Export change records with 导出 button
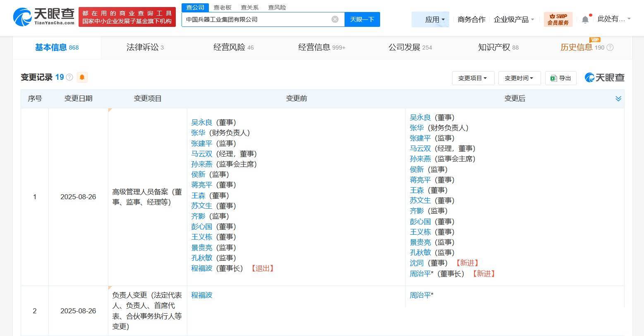The height and width of the screenshot is (336, 644). point(561,78)
